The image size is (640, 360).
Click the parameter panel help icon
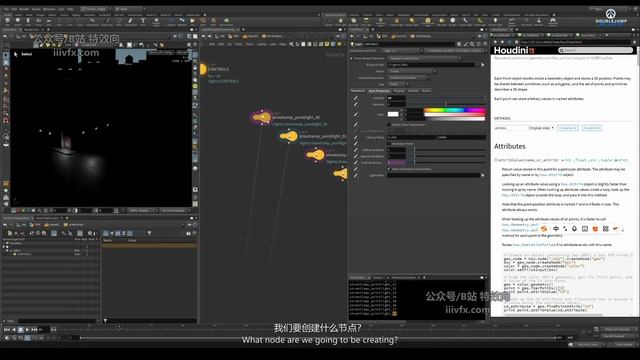tap(485, 44)
